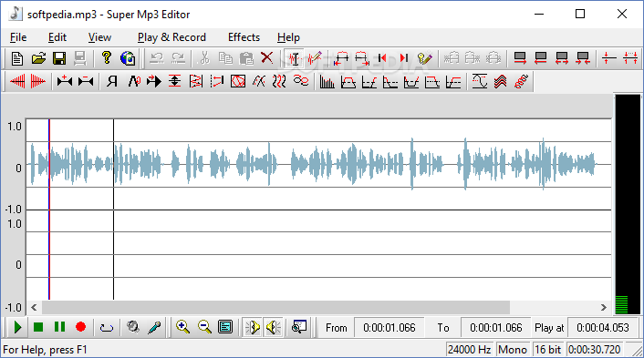Screen dimensions: 644x358
Task: Click the Mono status bar entry
Action: (x=512, y=350)
